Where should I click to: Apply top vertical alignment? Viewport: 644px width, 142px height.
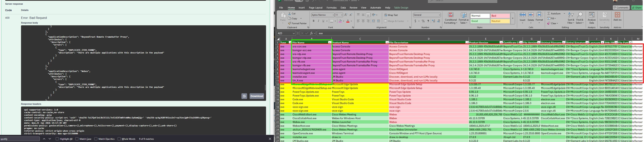coord(358,15)
